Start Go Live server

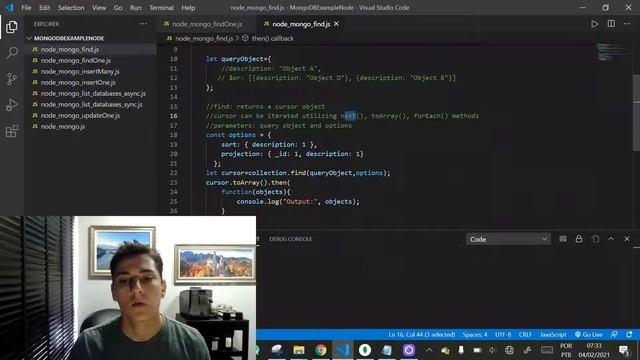click(588, 335)
